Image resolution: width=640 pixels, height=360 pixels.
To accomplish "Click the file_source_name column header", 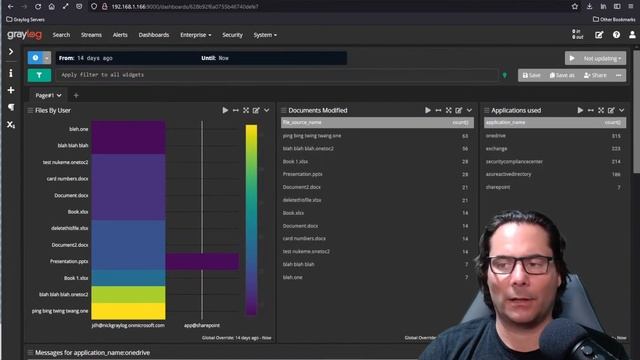I will [302, 122].
